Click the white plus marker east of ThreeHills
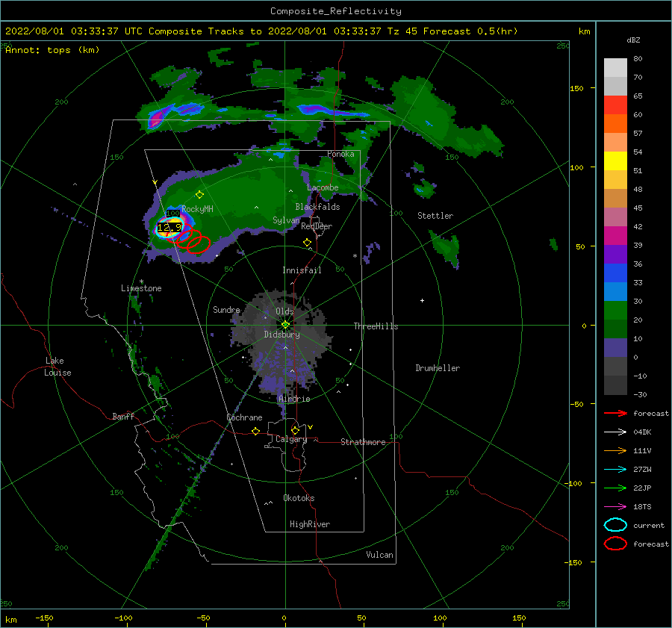Image resolution: width=672 pixels, height=628 pixels. 422,300
